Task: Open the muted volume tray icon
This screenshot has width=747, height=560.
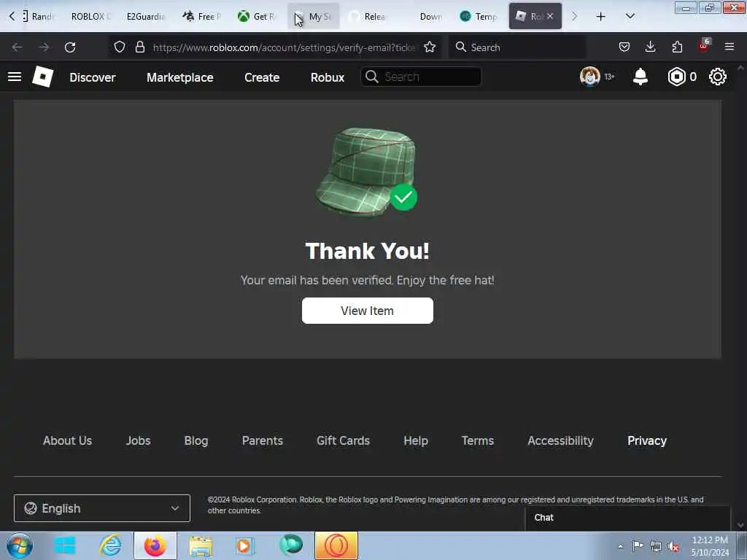Action: pos(673,547)
